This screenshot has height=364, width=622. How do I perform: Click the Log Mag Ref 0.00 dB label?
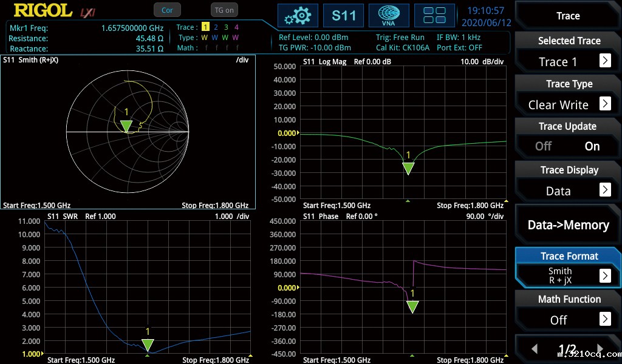pos(372,62)
